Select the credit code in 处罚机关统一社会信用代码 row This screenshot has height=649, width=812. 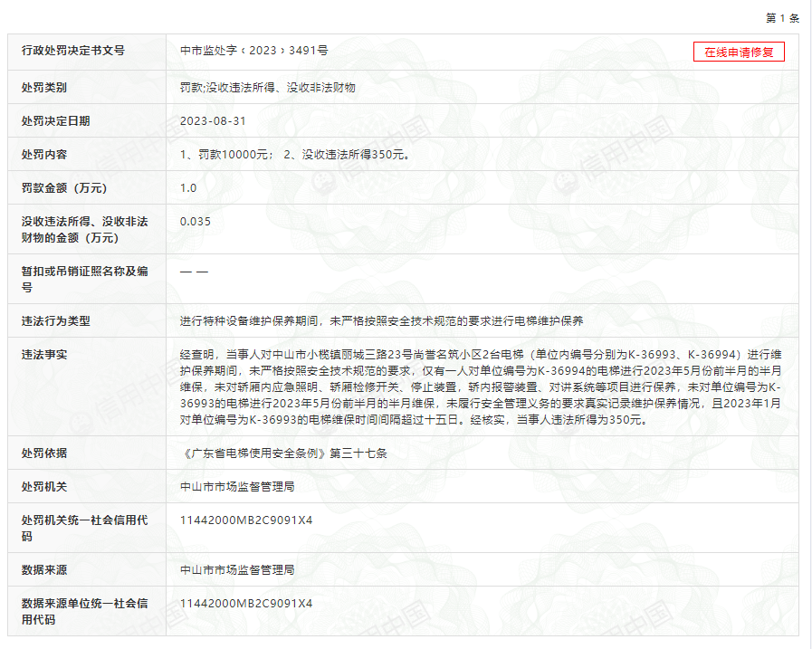click(x=246, y=520)
